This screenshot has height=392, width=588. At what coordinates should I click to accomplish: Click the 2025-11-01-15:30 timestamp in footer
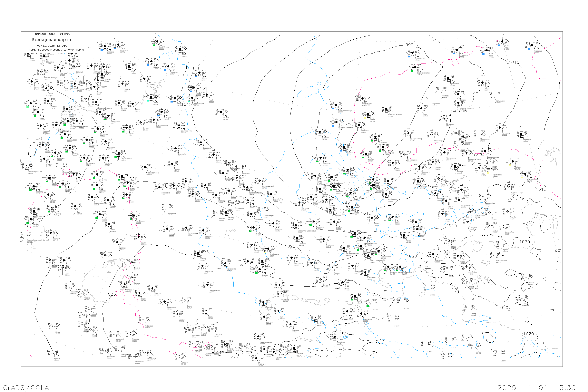coord(536,387)
